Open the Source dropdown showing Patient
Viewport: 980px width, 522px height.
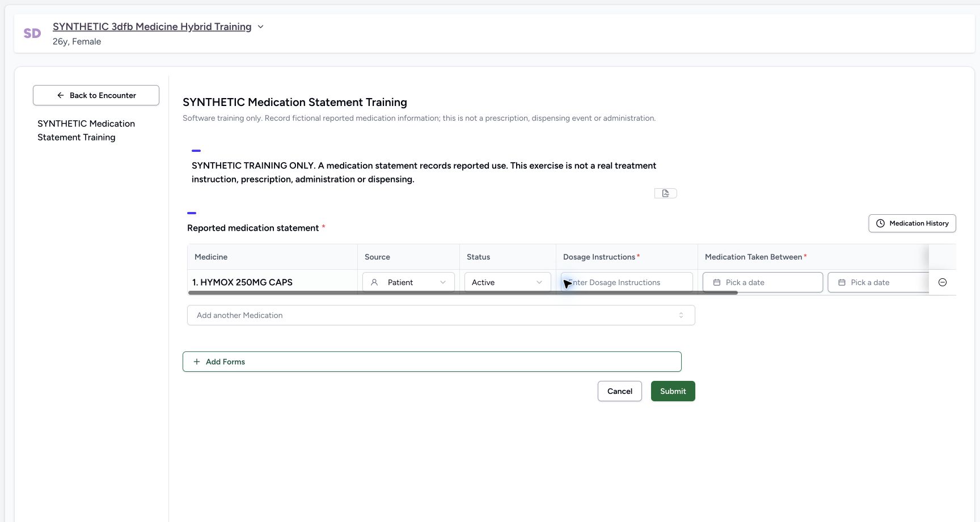click(408, 282)
